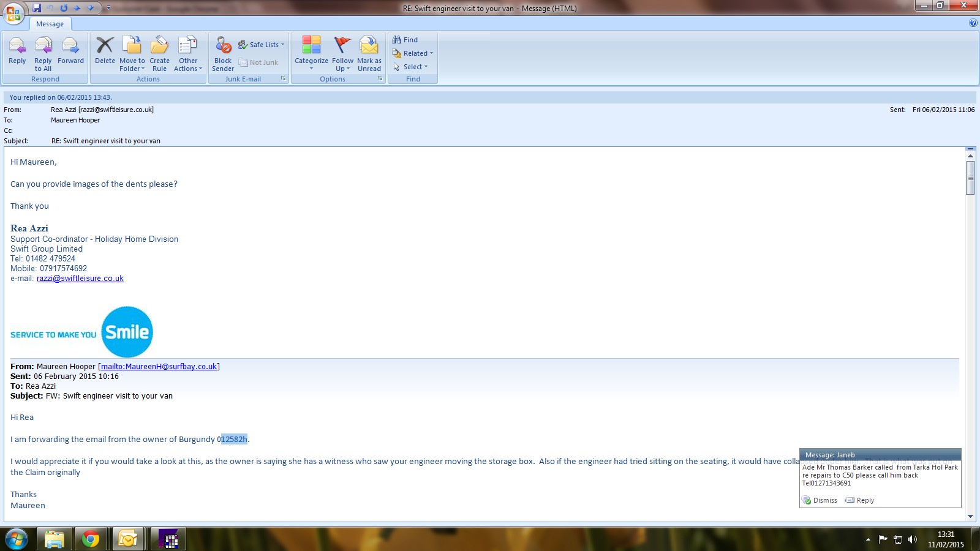Click the taskbar clock showing 13:31
Viewport: 980px width, 551px height.
[946, 539]
